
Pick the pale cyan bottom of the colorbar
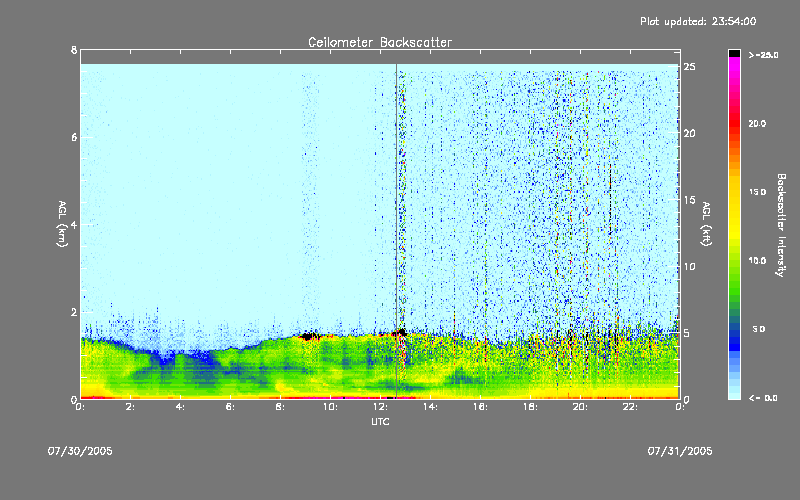point(734,394)
